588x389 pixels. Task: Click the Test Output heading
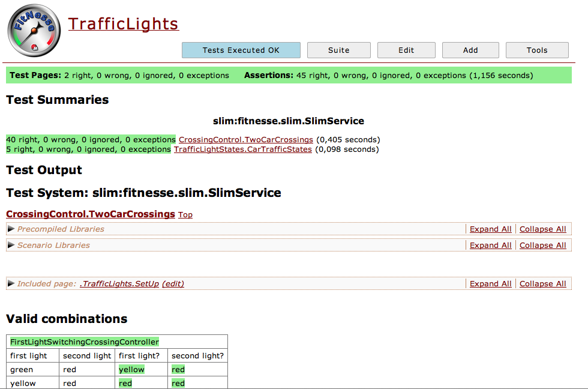point(44,170)
